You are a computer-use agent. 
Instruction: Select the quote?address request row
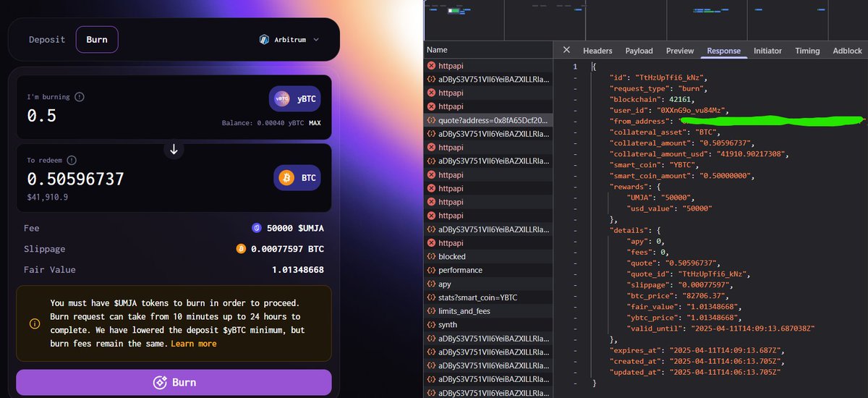(489, 120)
